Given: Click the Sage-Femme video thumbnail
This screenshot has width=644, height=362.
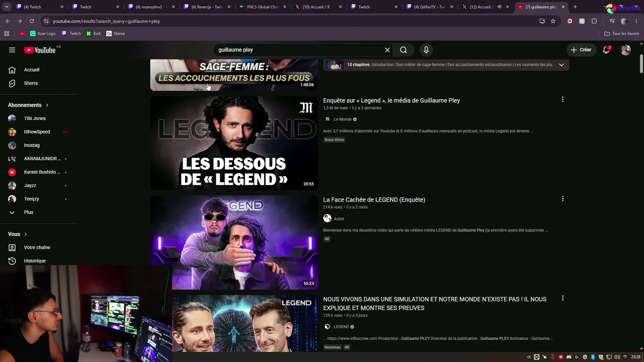Looking at the screenshot, I should (x=234, y=75).
